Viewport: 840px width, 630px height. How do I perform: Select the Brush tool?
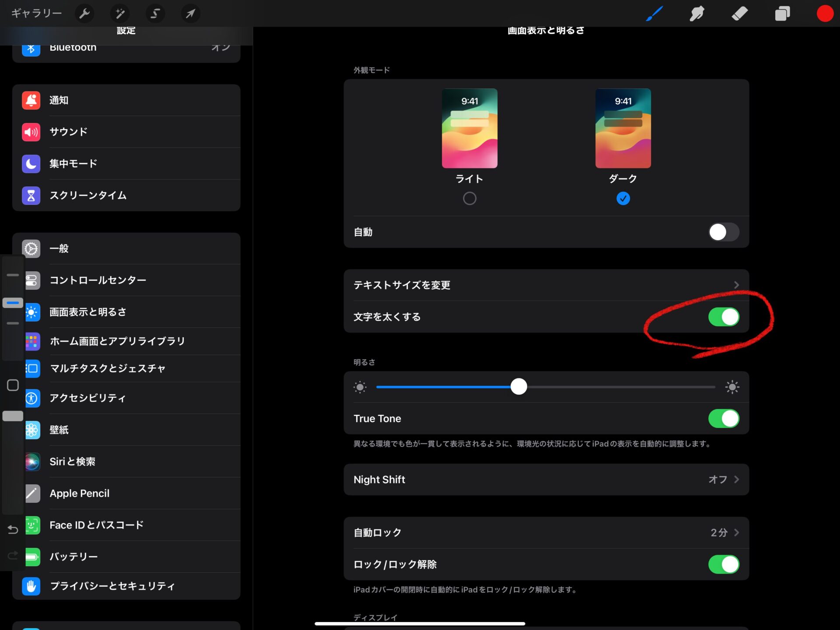pyautogui.click(x=654, y=14)
